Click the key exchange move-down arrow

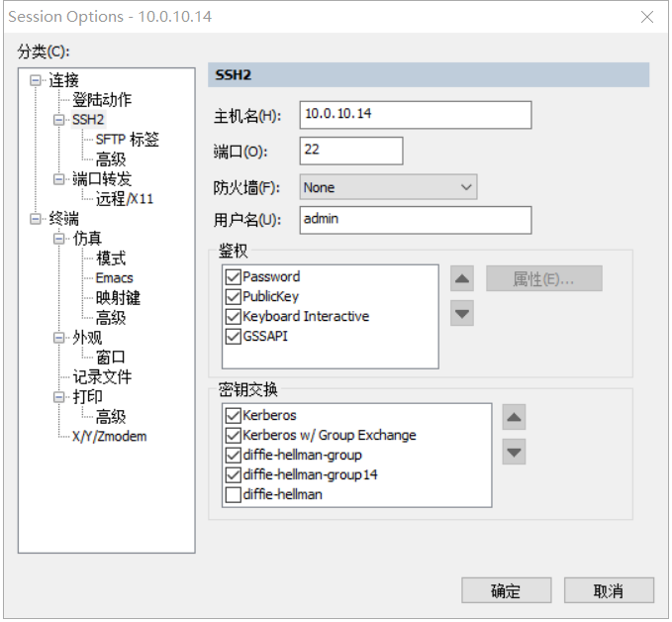coord(514,452)
